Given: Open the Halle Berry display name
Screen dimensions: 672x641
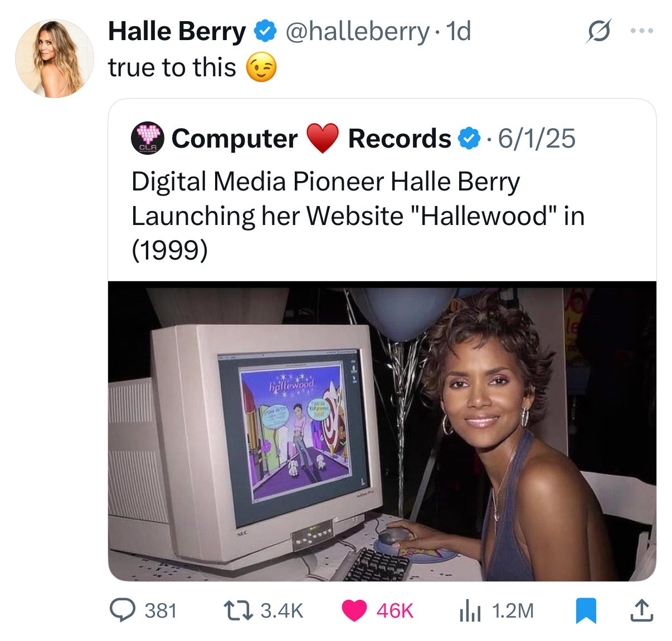Looking at the screenshot, I should tap(177, 31).
